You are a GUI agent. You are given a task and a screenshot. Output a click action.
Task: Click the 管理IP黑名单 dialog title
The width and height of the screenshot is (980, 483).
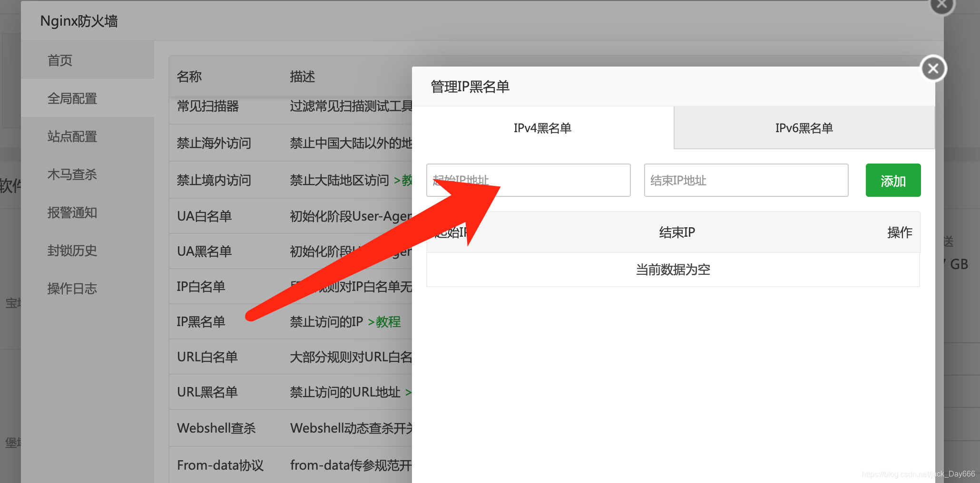pyautogui.click(x=470, y=87)
